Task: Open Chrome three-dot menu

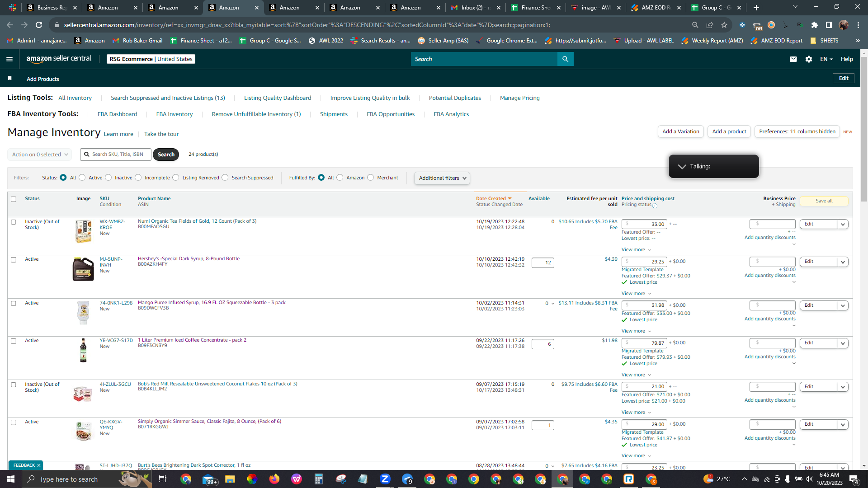Action: pyautogui.click(x=858, y=25)
